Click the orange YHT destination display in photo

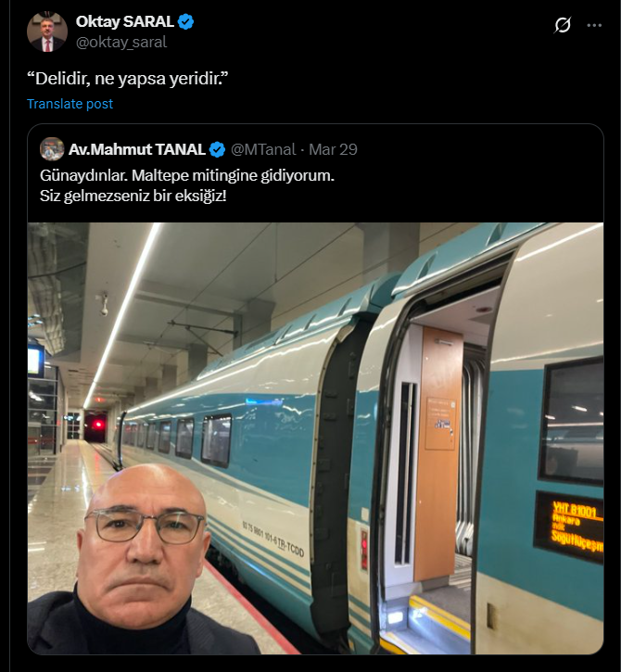569,527
